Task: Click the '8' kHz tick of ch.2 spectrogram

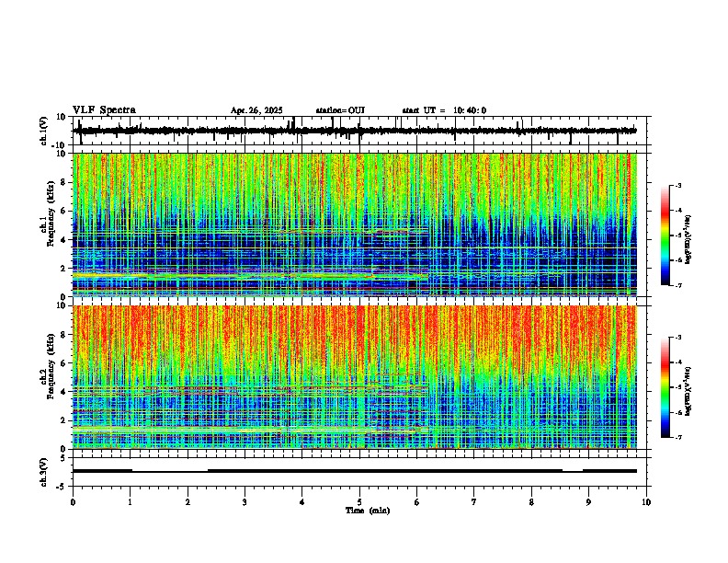Action: click(x=64, y=335)
